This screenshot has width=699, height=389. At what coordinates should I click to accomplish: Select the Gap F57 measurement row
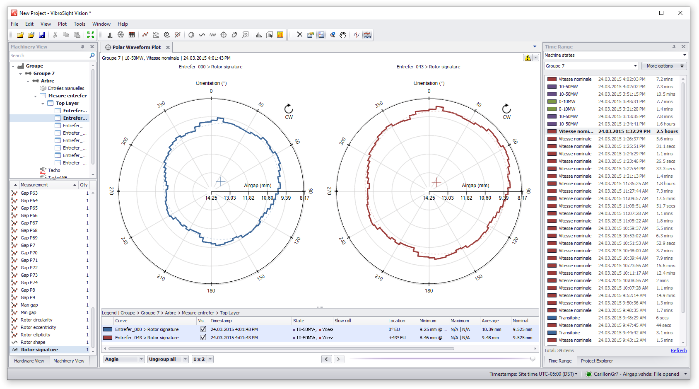click(49, 223)
